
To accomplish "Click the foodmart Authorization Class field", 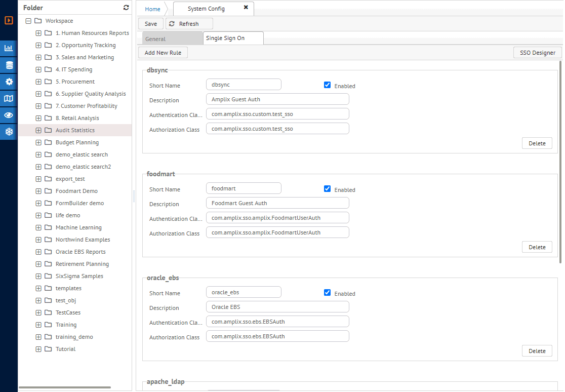I will coord(277,232).
